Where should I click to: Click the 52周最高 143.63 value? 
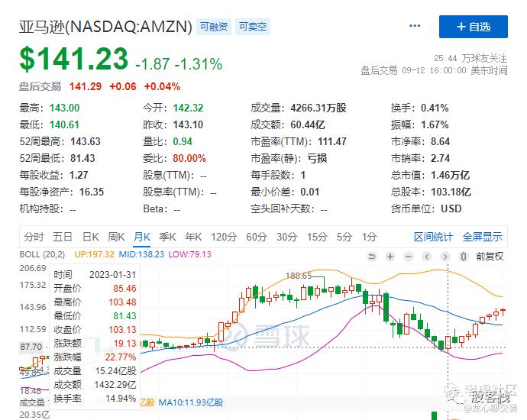86,141
